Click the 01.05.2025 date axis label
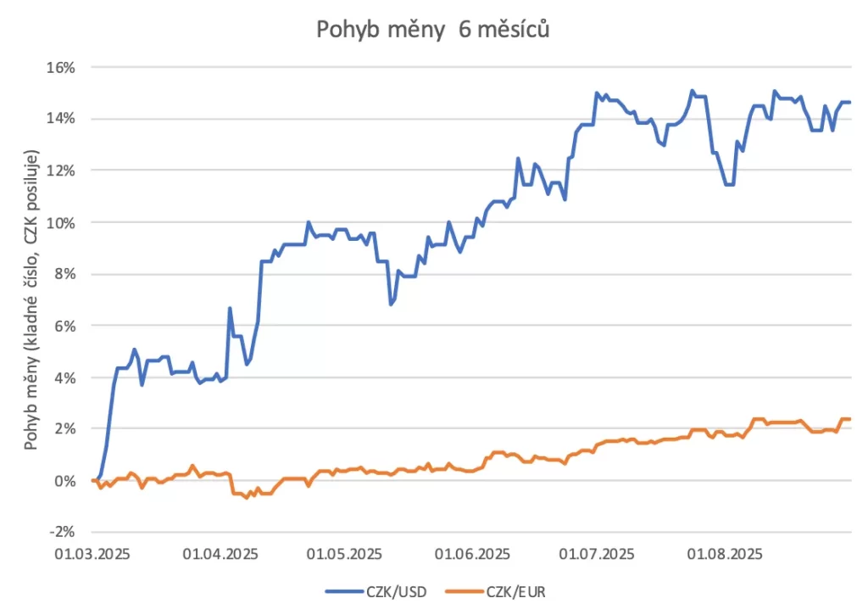 [x=344, y=554]
